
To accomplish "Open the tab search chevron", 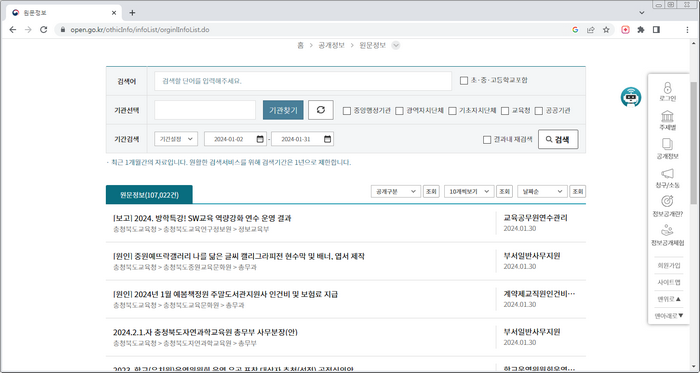I will click(x=642, y=12).
